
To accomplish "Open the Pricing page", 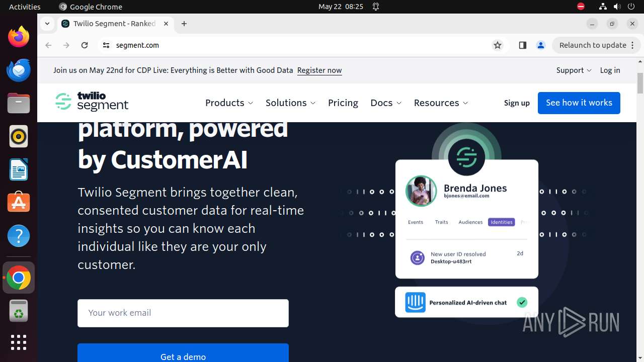I will tap(343, 103).
